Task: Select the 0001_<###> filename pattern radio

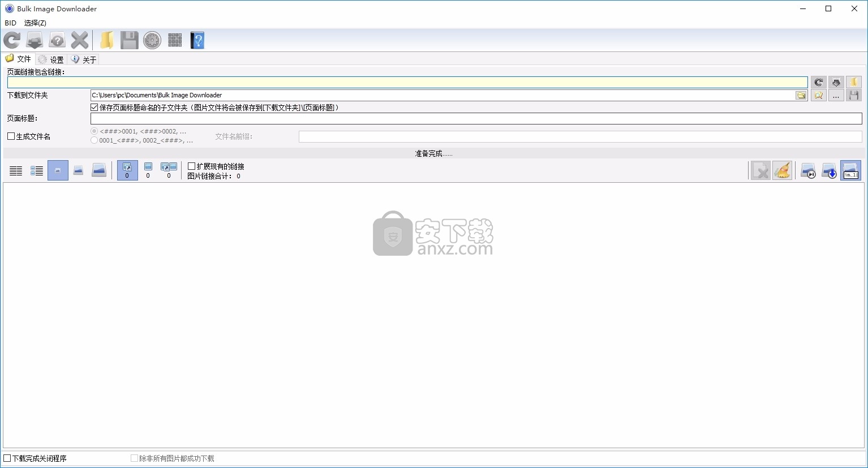Action: pos(94,140)
